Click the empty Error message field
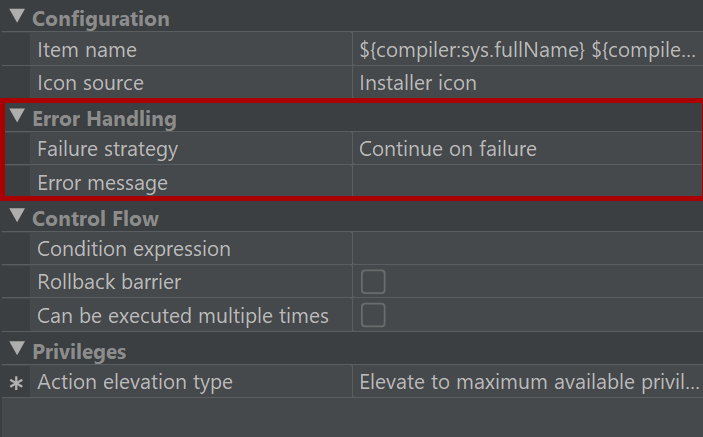This screenshot has height=437, width=703. click(x=528, y=182)
